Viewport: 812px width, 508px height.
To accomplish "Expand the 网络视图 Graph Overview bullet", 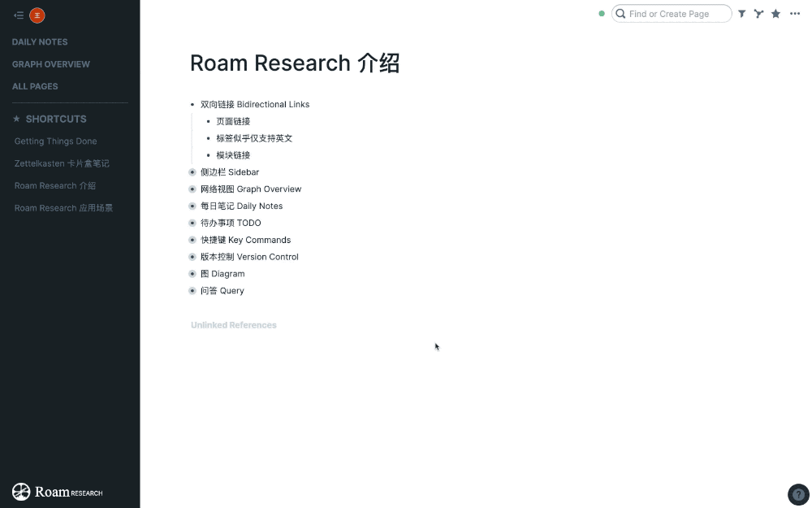I will (x=192, y=189).
